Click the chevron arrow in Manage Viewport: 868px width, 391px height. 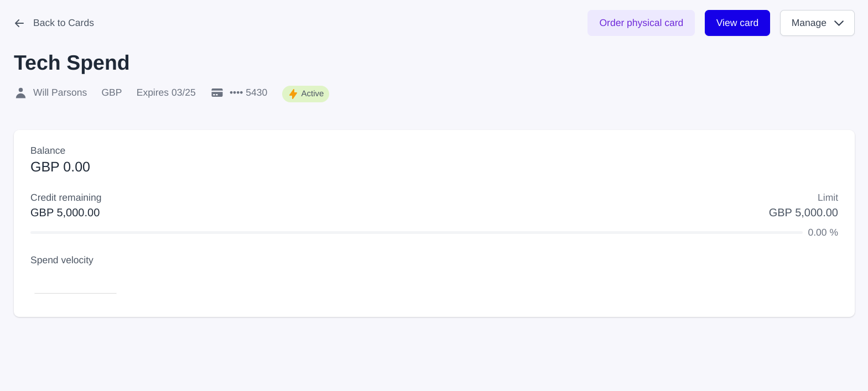839,23
